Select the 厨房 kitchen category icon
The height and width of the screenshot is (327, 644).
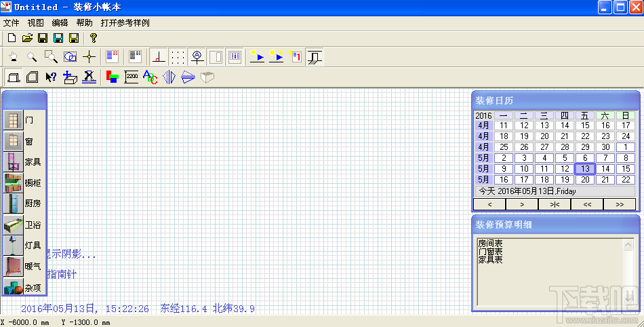tap(13, 204)
